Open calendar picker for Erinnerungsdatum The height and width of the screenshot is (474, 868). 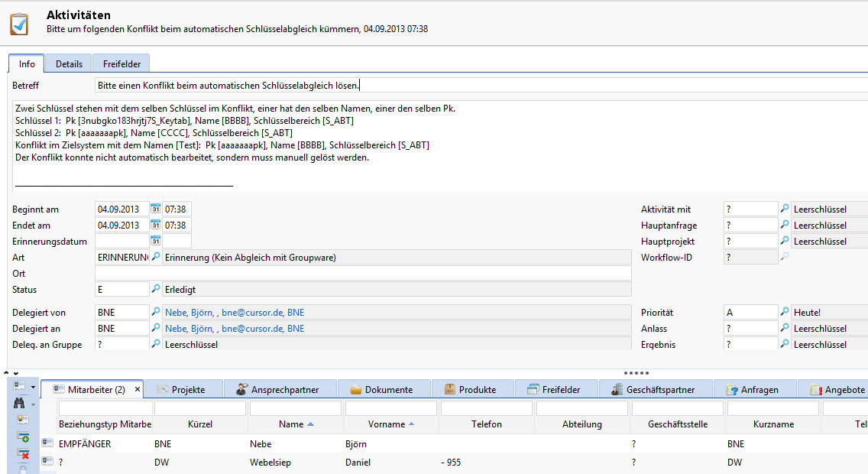pos(156,242)
